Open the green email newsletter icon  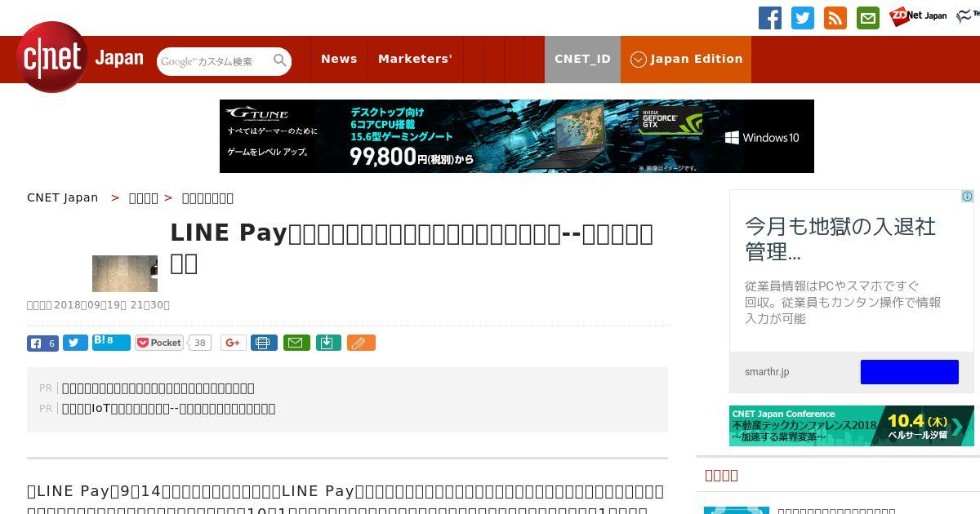(x=868, y=18)
